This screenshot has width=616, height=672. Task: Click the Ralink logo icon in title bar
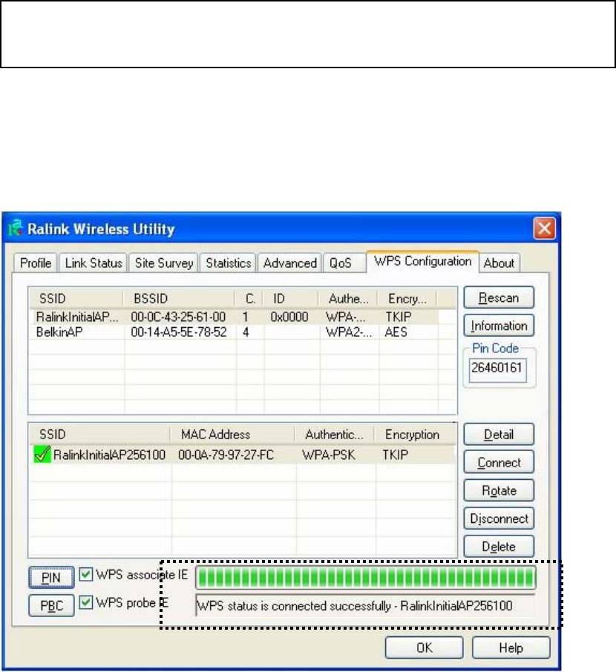[x=16, y=228]
